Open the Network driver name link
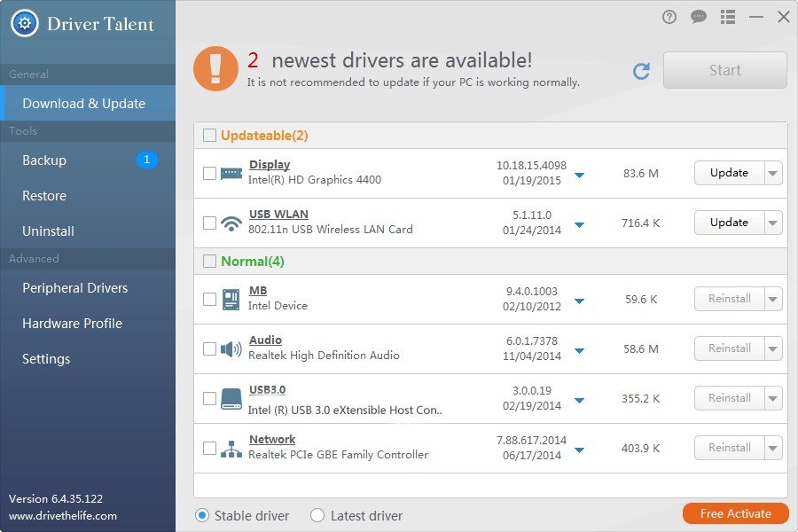 (272, 440)
